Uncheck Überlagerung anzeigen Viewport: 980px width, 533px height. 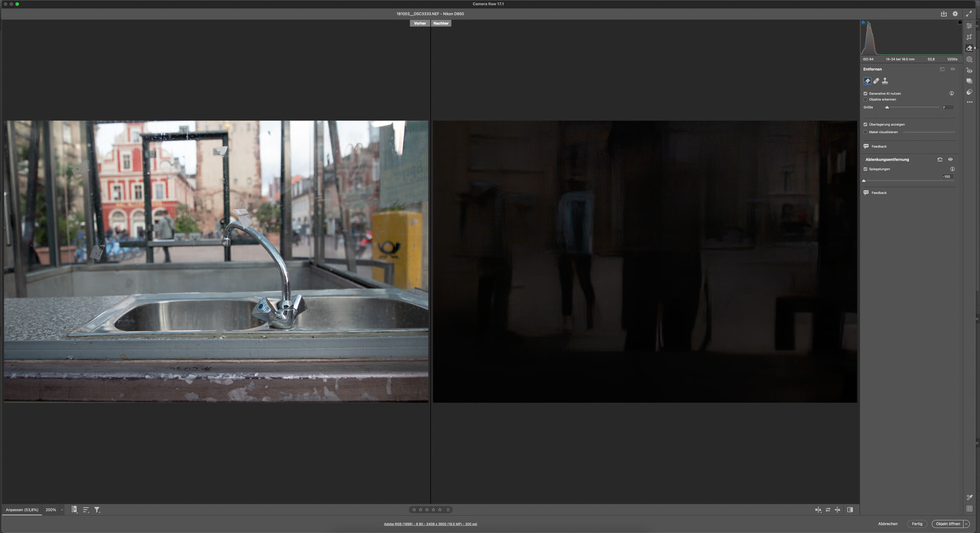coord(865,124)
